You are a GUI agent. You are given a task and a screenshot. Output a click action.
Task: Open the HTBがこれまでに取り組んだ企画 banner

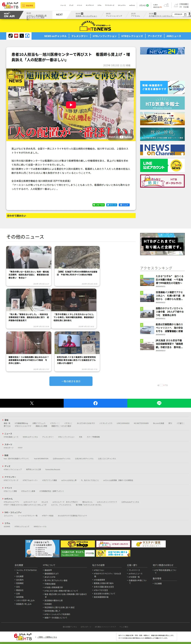[x=162, y=244]
